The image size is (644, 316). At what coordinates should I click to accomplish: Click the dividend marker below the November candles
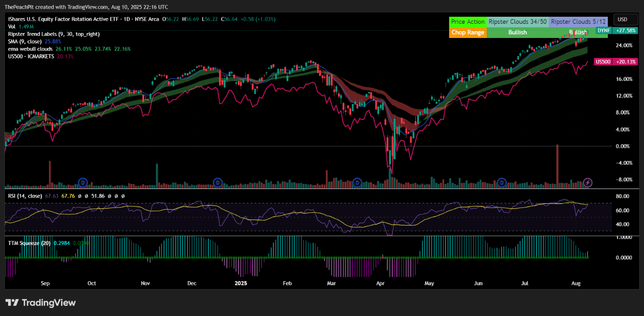[217, 183]
